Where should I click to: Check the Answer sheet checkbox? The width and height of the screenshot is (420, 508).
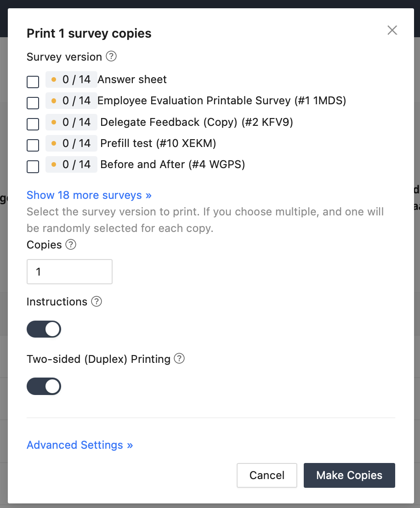click(33, 82)
